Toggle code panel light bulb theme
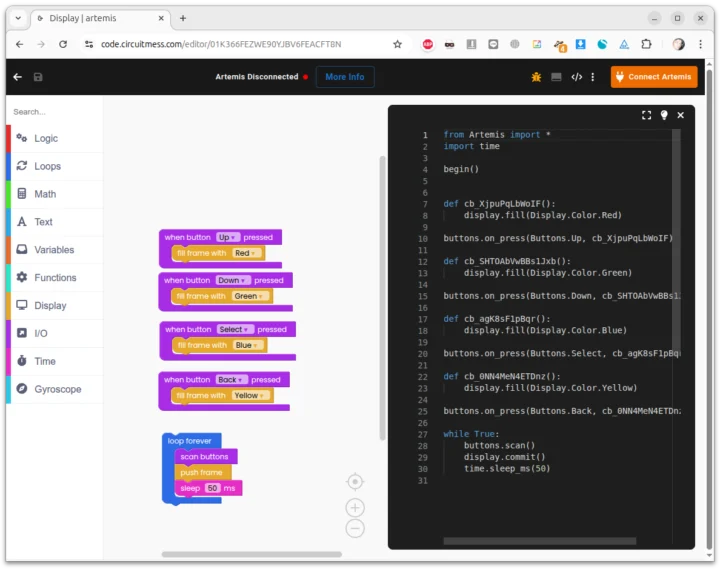 tap(663, 116)
